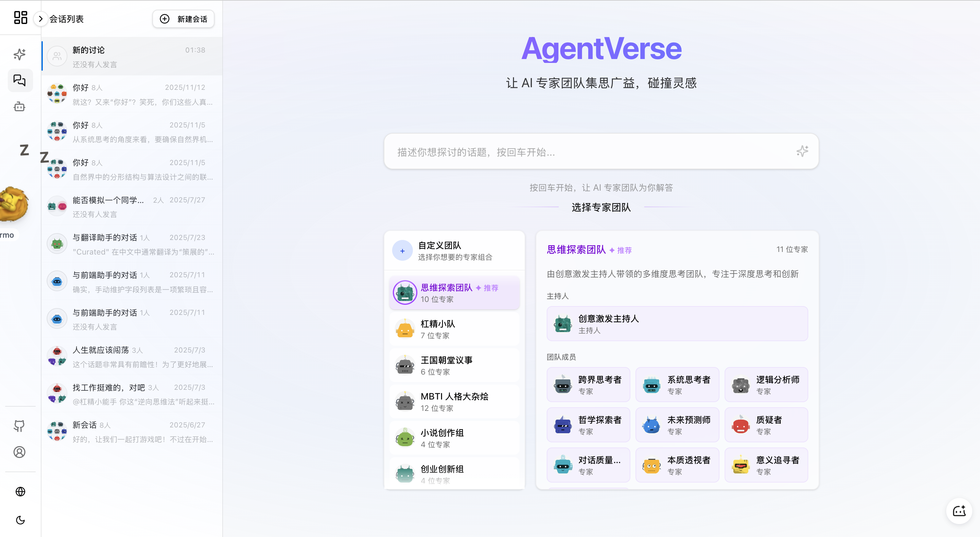Click the 跨界思考者 dark robot avatar
Viewport: 980px width, 537px height.
[x=563, y=384]
